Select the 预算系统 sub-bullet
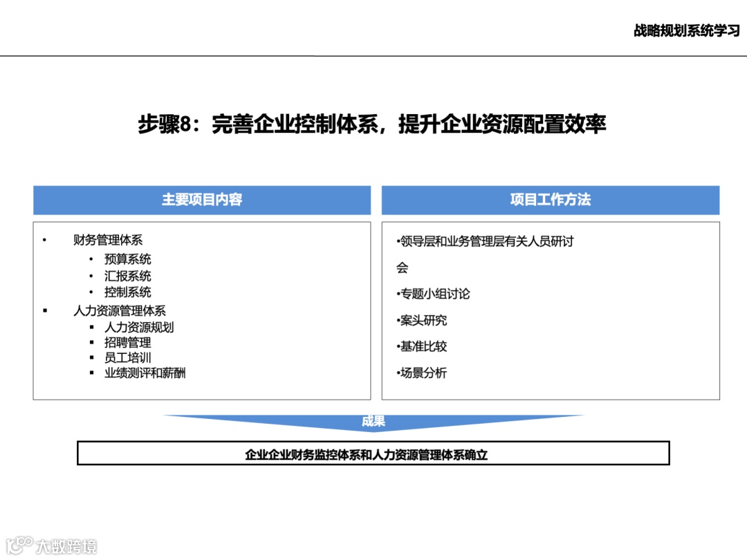Viewport: 747px width, 560px height. pyautogui.click(x=128, y=259)
